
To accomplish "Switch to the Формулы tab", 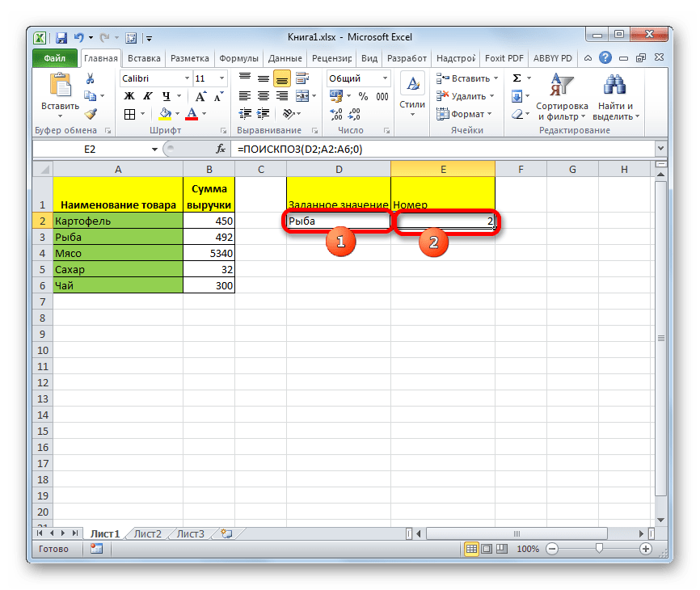I will point(238,58).
